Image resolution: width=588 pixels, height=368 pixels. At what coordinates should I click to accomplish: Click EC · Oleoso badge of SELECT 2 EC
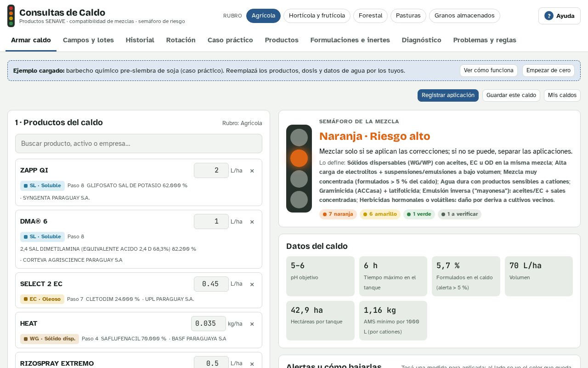tap(42, 299)
